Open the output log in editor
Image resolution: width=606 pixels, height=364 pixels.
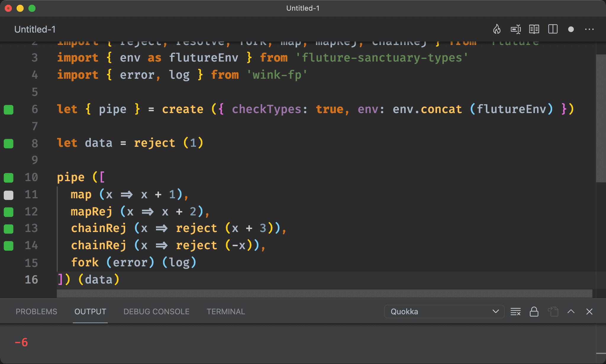tap(552, 312)
